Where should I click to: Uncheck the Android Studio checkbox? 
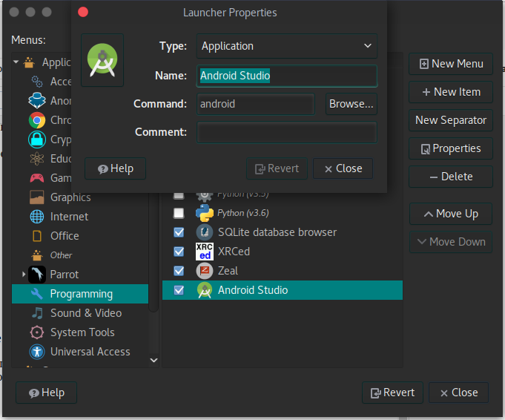pos(179,290)
